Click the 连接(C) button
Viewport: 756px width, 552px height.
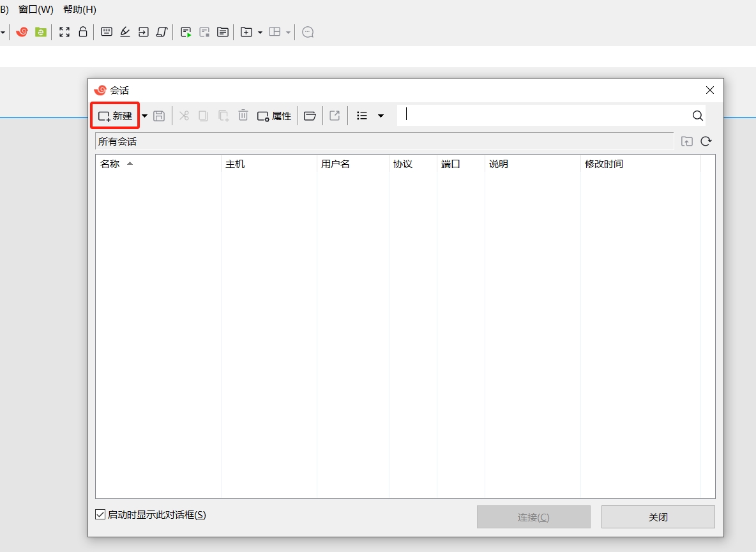[534, 517]
